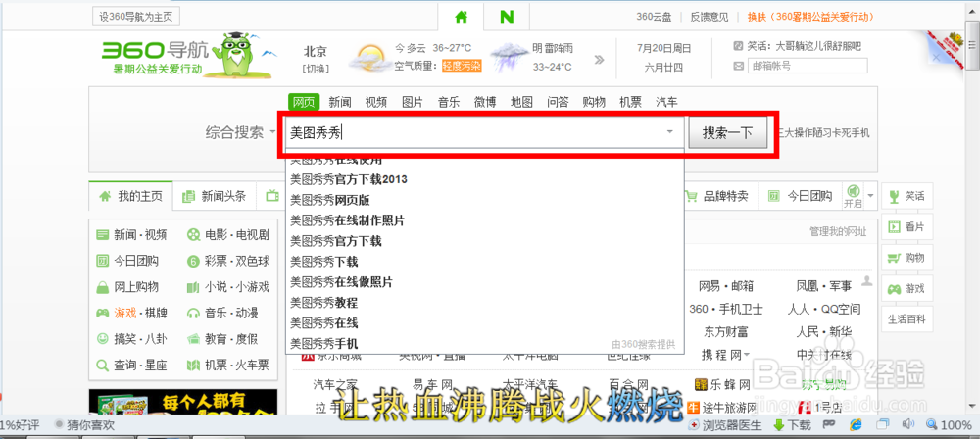Open the 反馈意见 link
The image size is (980, 439).
tap(710, 17)
